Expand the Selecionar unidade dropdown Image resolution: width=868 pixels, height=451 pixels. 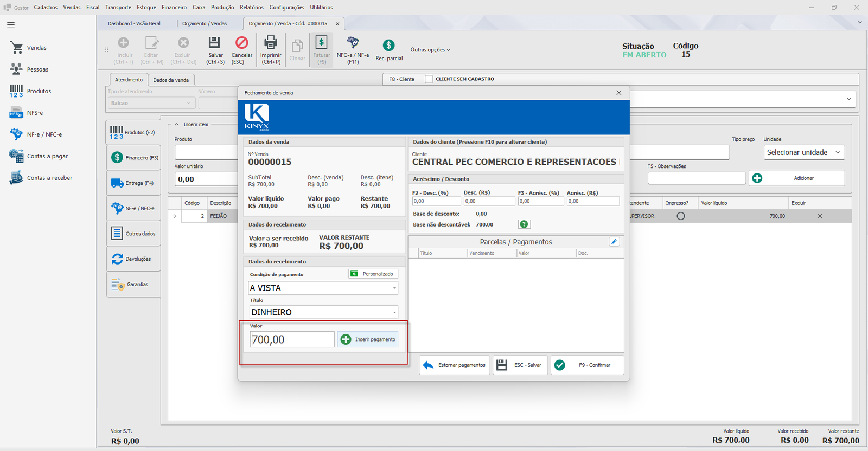pyautogui.click(x=838, y=153)
